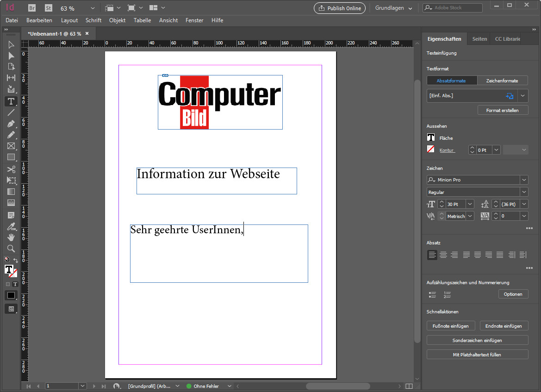541x392 pixels.
Task: Open the Schrift menu
Action: click(93, 20)
